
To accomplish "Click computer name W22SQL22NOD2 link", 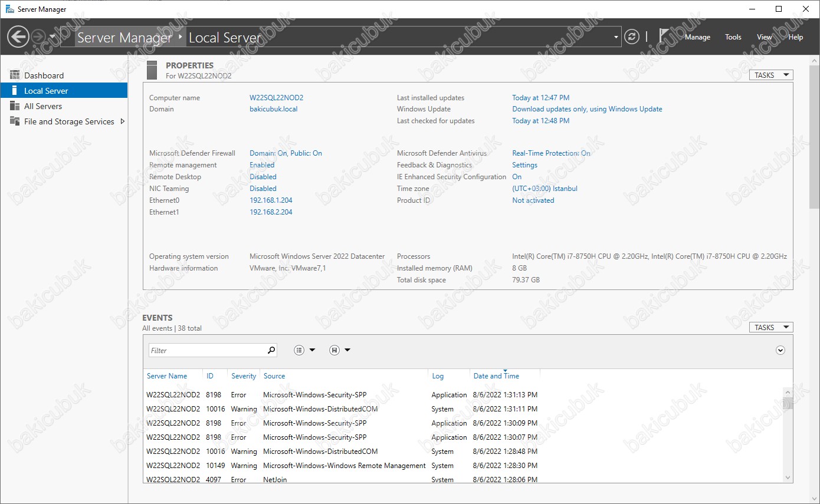I will point(276,98).
